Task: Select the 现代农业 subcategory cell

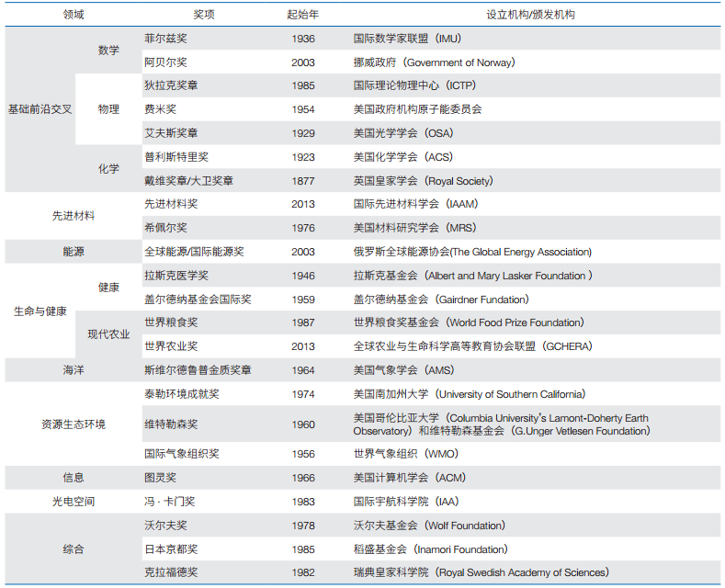Action: 108,334
